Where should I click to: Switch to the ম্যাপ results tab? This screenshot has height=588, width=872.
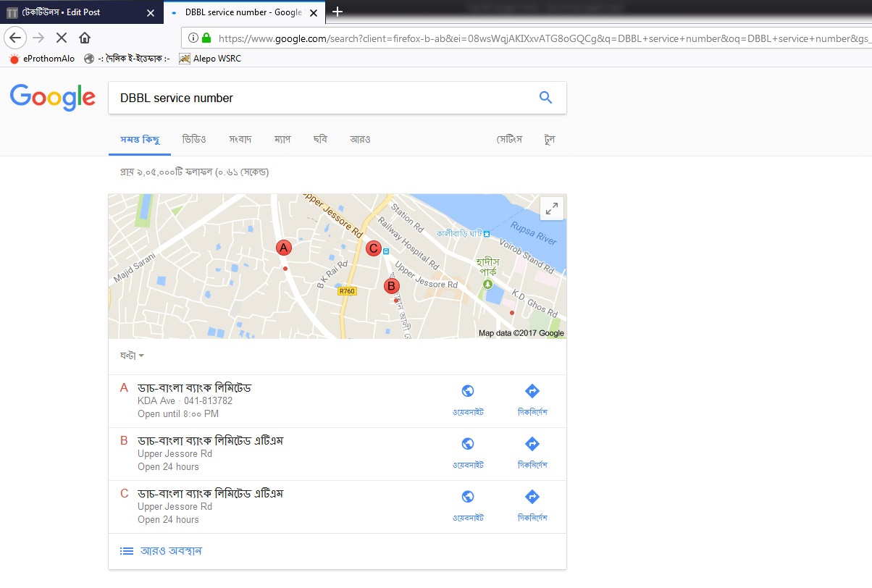[x=282, y=139]
